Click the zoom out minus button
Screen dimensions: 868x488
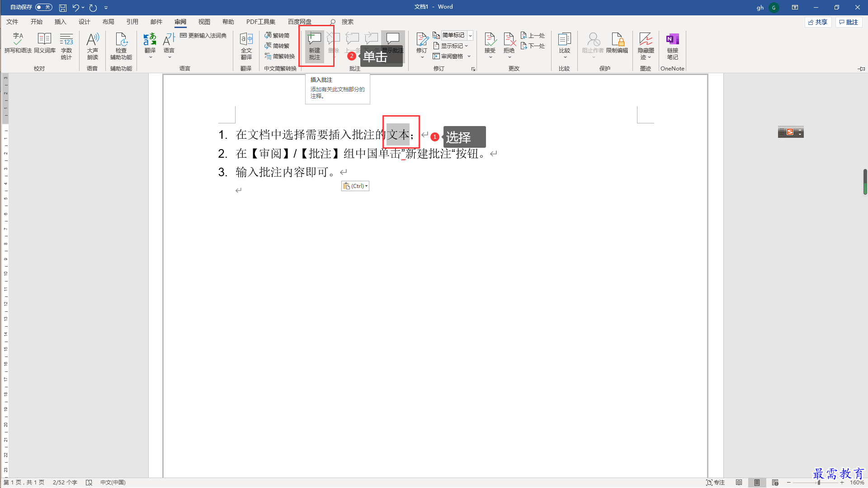click(x=789, y=483)
